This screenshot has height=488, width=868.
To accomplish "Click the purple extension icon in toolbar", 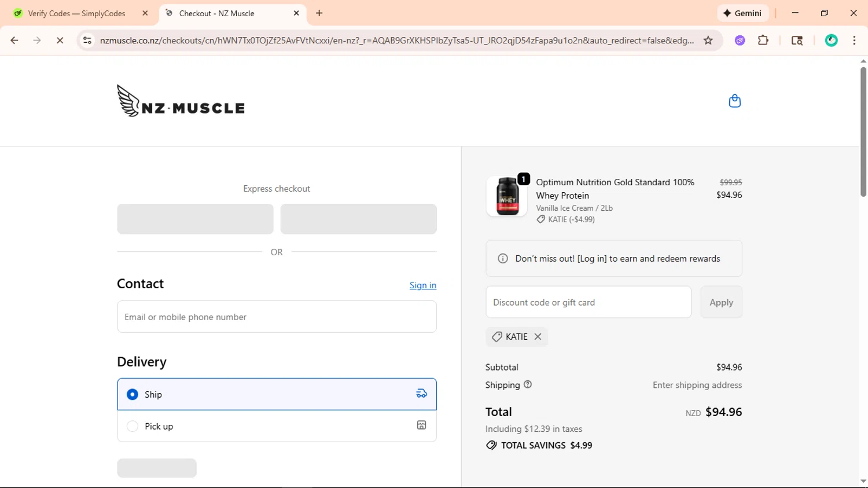I will 740,40.
